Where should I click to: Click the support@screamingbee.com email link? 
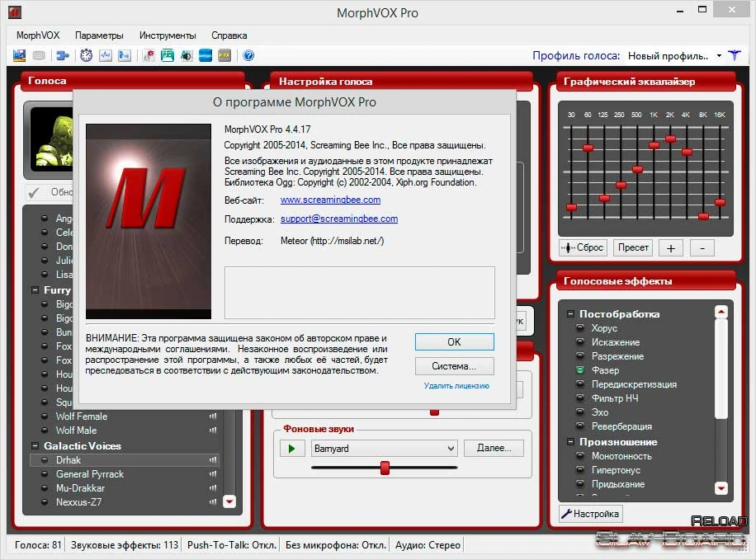(339, 219)
